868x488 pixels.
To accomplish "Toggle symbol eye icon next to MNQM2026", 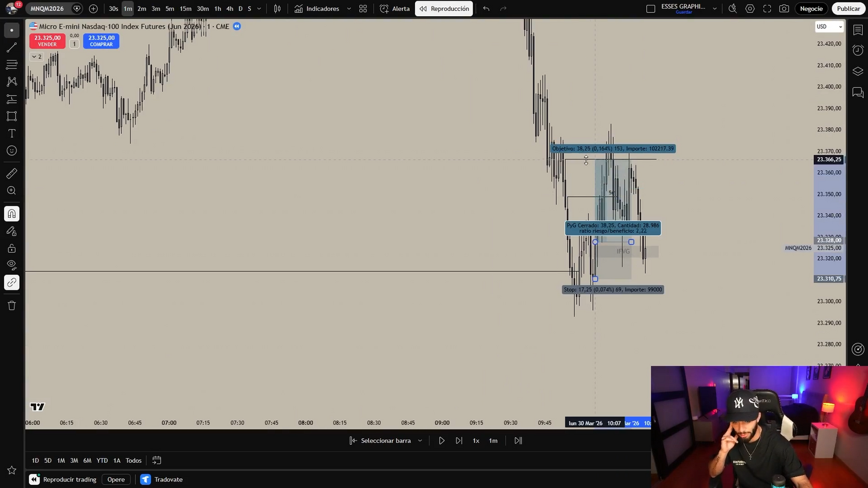I will pos(76,8).
